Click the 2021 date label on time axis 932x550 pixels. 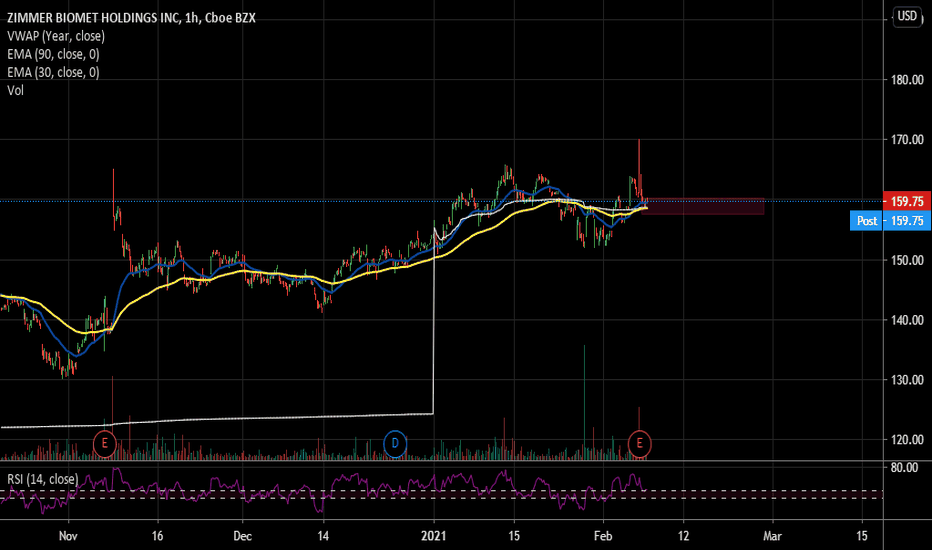tap(434, 536)
